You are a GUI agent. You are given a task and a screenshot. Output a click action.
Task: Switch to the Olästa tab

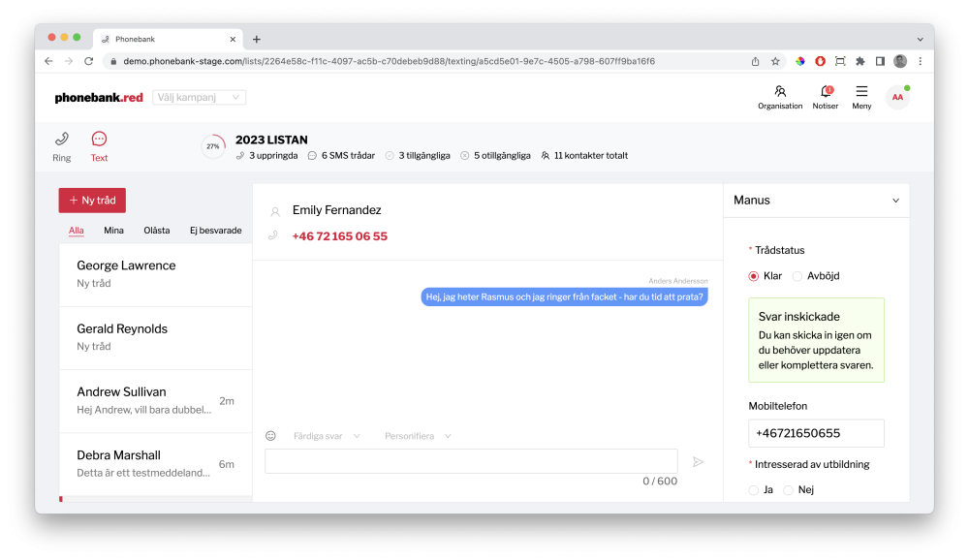pos(156,231)
